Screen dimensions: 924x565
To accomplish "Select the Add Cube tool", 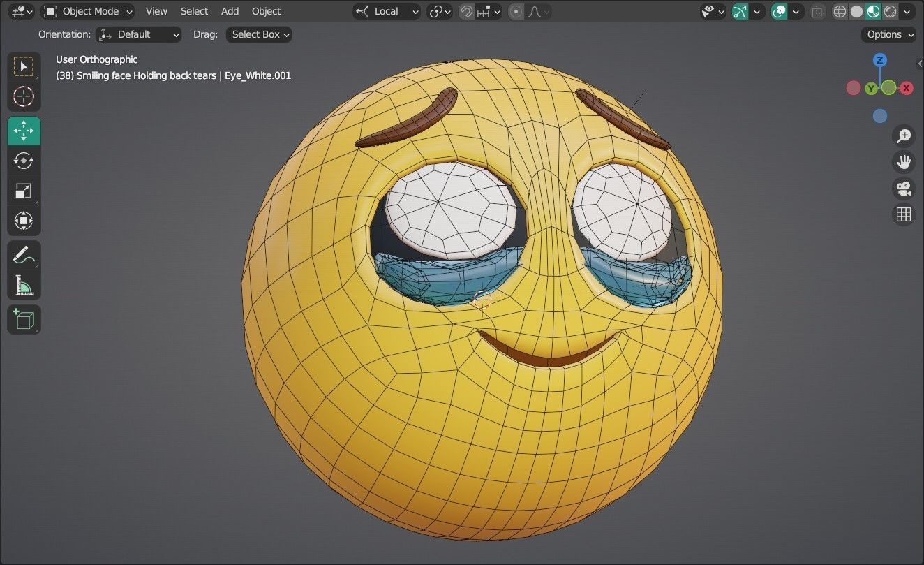I will pos(24,319).
